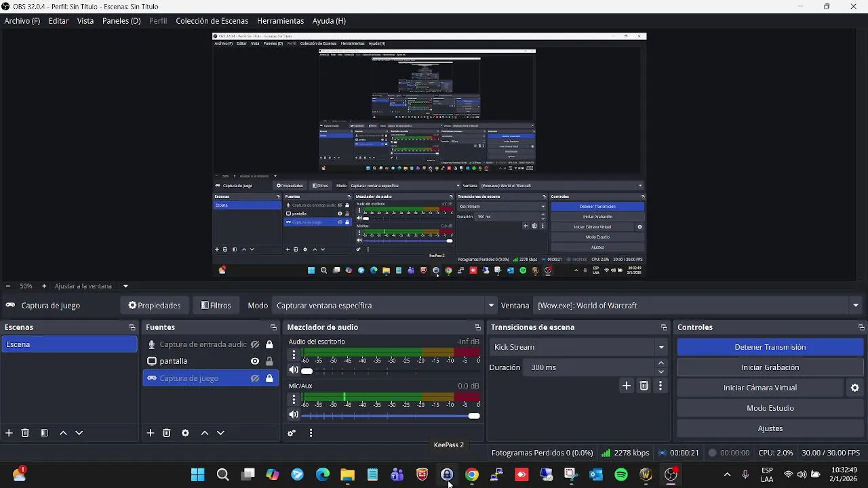
Task: Open scene filters icon in Escenas panel
Action: (44, 433)
